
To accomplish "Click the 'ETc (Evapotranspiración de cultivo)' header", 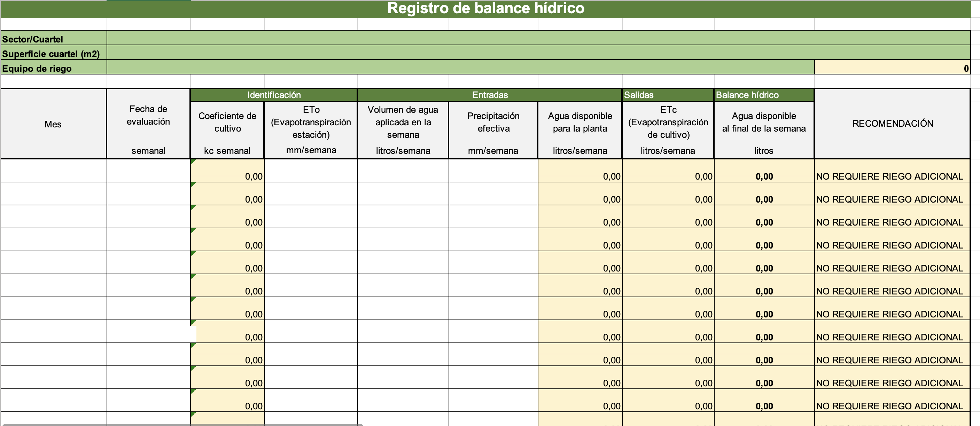I will tap(668, 130).
